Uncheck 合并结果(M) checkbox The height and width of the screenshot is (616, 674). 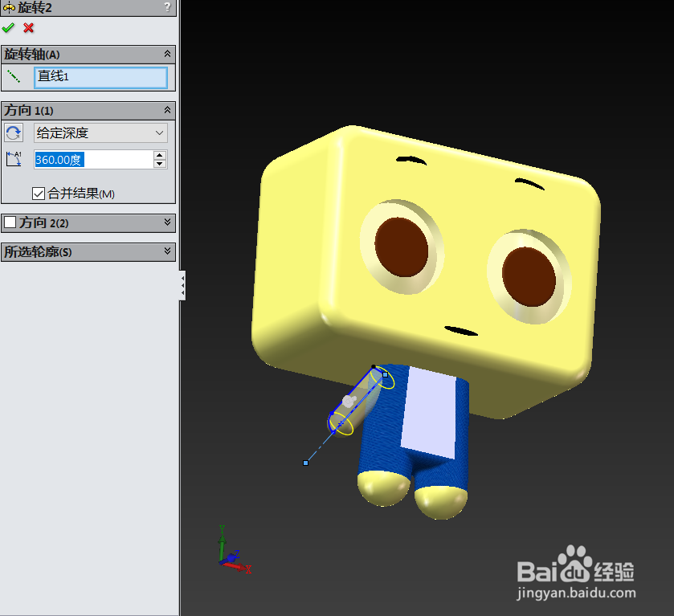tap(39, 194)
